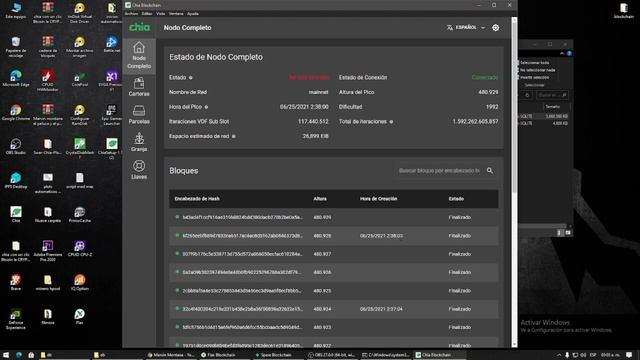Open notification center in taskbar
Image resolution: width=640 pixels, height=360 pixels.
click(x=629, y=355)
